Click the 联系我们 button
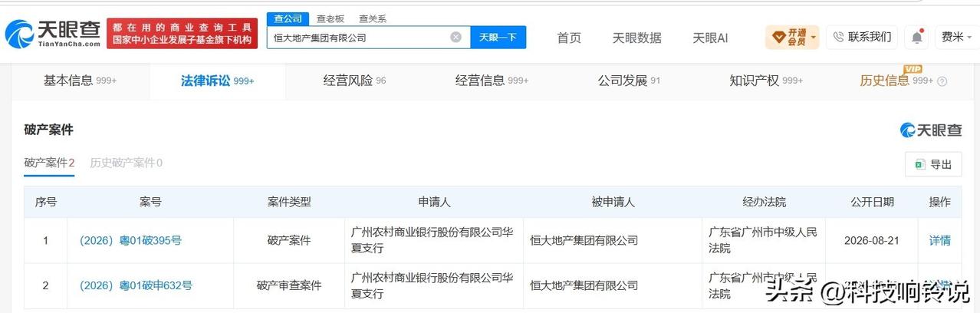The image size is (980, 313). tap(862, 37)
